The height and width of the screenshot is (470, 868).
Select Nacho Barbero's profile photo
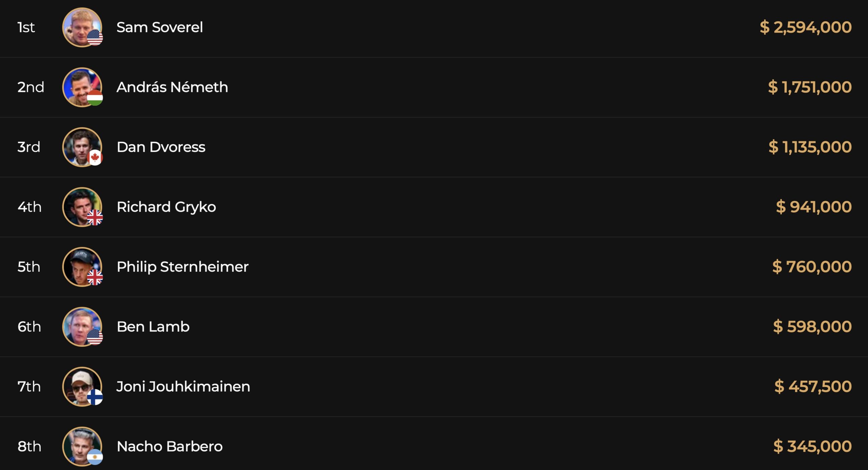click(x=80, y=444)
